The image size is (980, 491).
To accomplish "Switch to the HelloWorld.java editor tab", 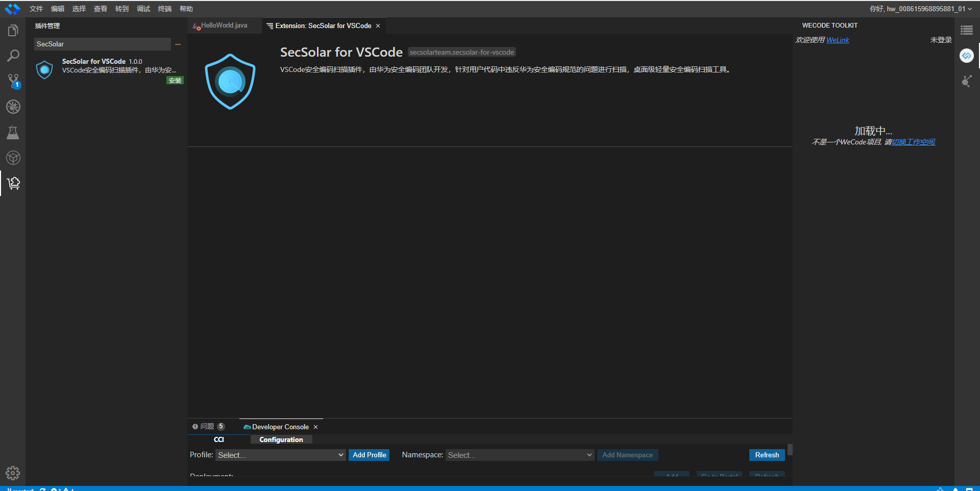I will point(224,26).
